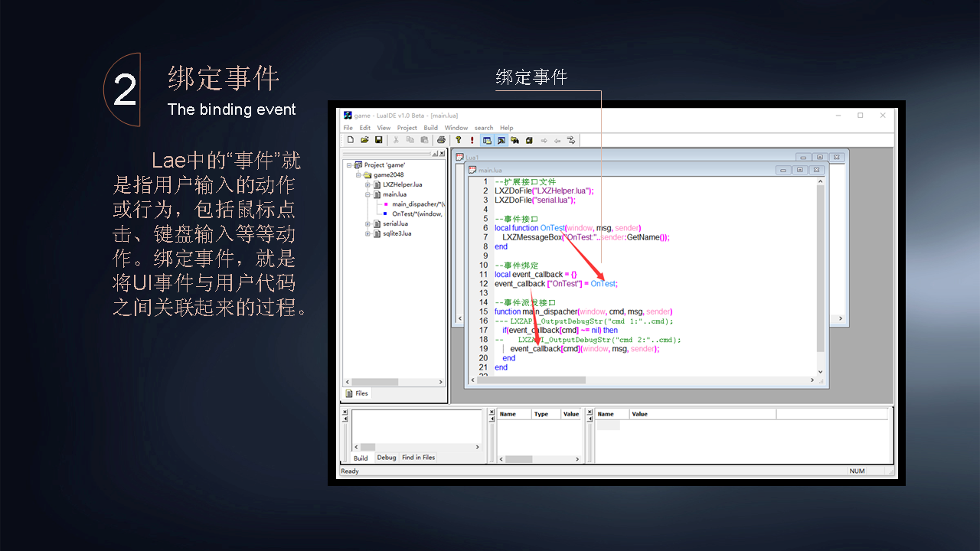Click the last zigzag arrow toolbar icon
The height and width of the screenshot is (551, 980).
coord(571,140)
